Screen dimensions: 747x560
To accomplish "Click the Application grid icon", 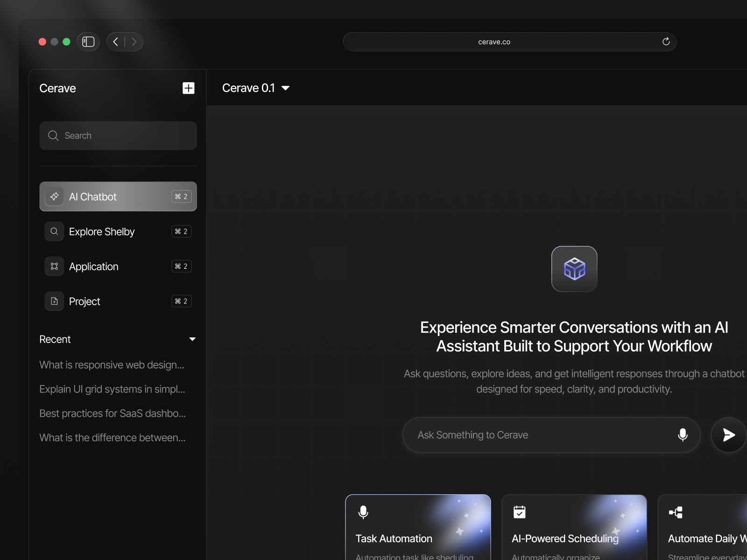I will coord(54,266).
